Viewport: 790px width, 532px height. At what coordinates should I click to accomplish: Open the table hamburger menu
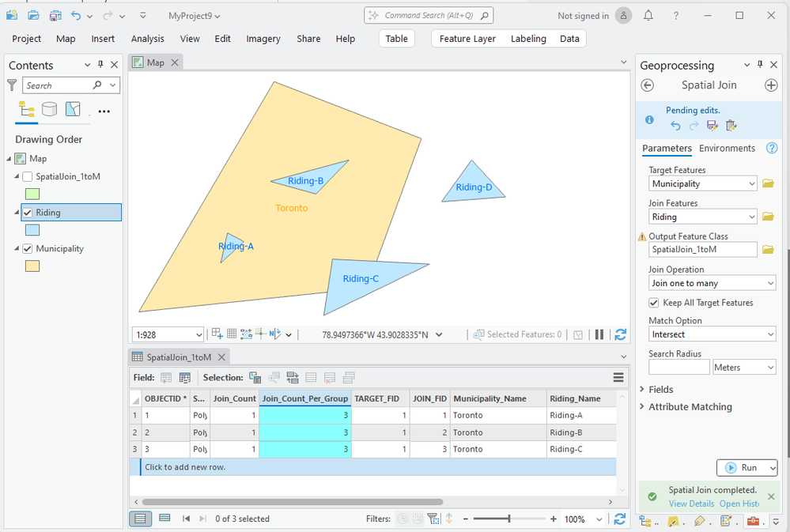(618, 377)
